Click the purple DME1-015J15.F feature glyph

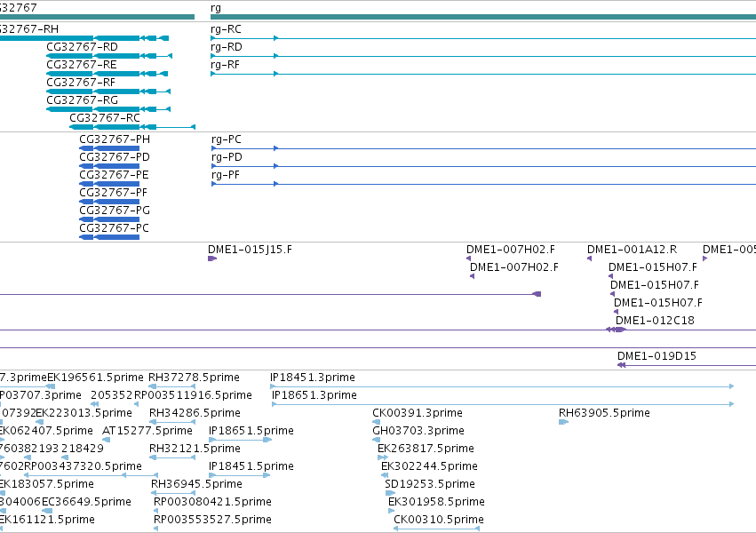click(x=212, y=259)
